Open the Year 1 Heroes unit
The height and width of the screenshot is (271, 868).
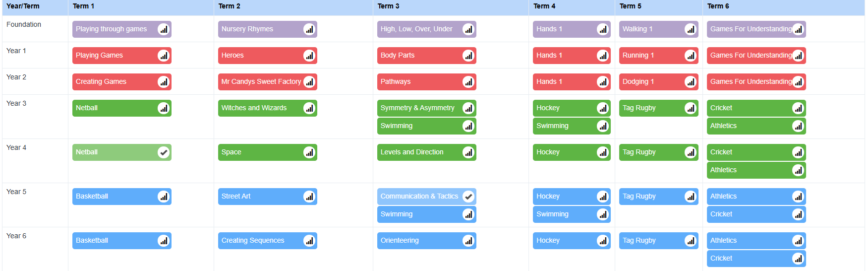pyautogui.click(x=268, y=56)
